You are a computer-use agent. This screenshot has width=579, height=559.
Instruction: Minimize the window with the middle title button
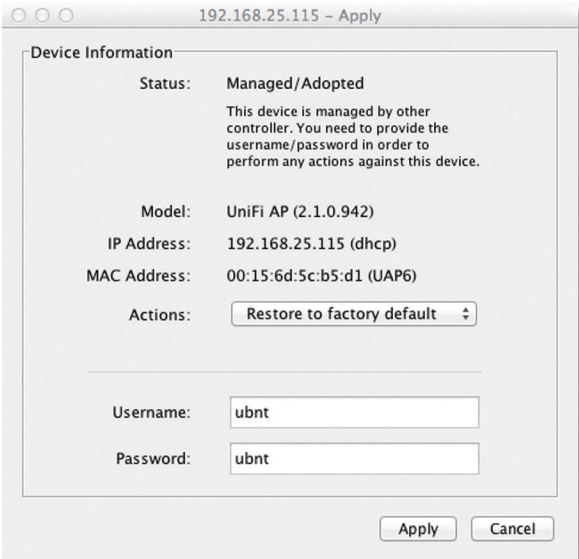coord(42,16)
